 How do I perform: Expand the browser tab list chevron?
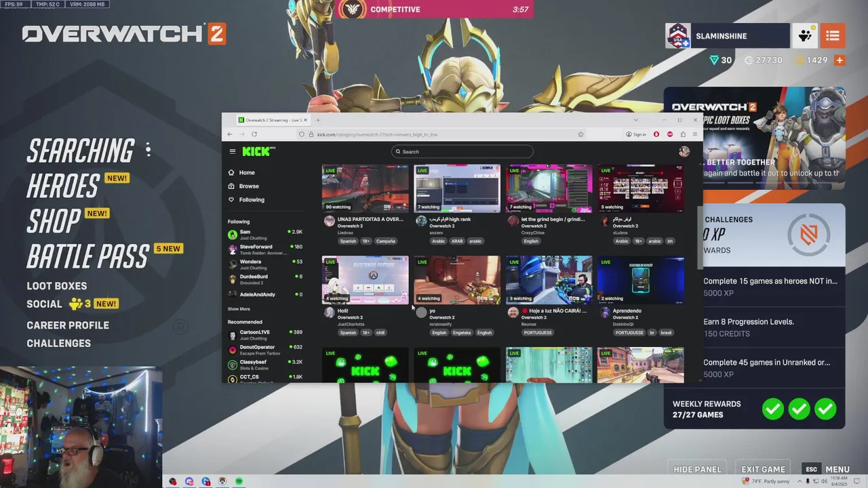(635, 120)
